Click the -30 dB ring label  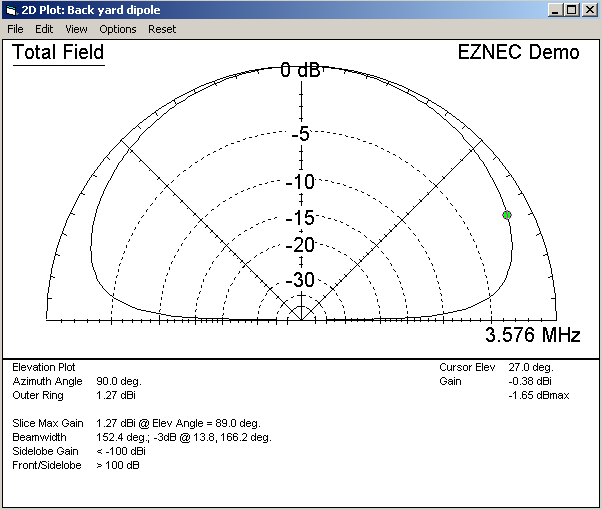click(x=300, y=279)
